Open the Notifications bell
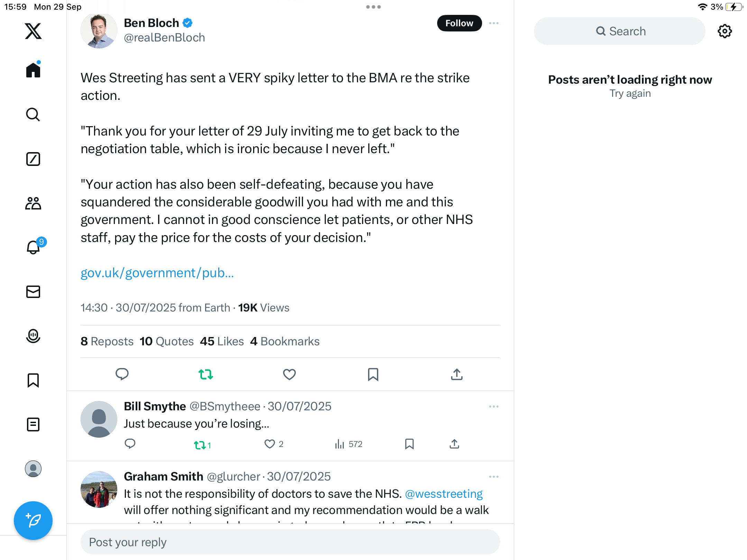Screen dimensions: 747x560 coord(34,248)
